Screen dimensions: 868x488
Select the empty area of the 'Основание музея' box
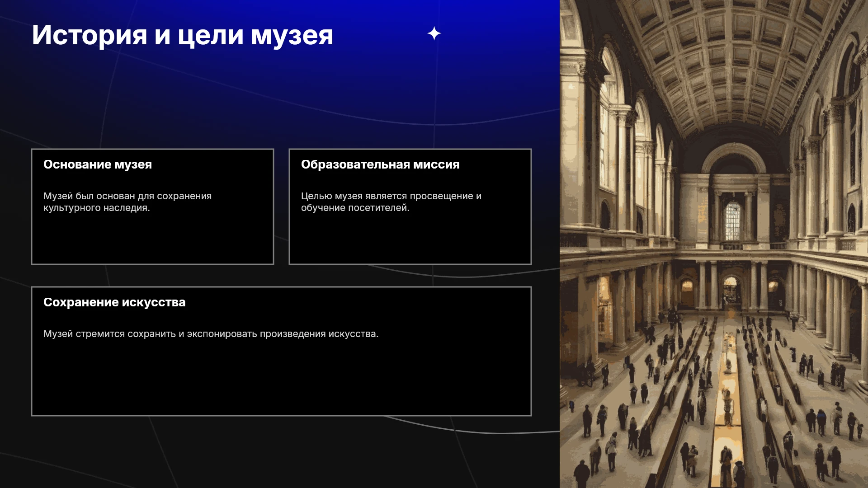[152, 237]
